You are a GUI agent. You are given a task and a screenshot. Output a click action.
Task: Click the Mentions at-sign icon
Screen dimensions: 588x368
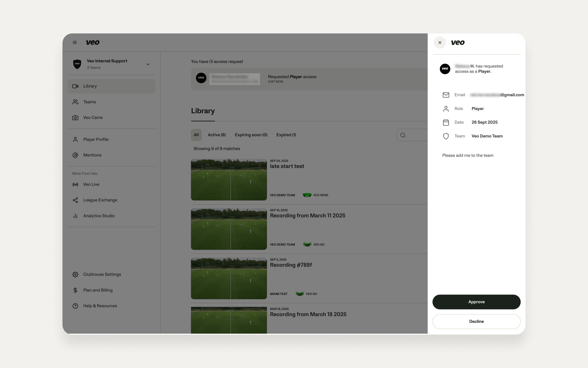pos(75,155)
